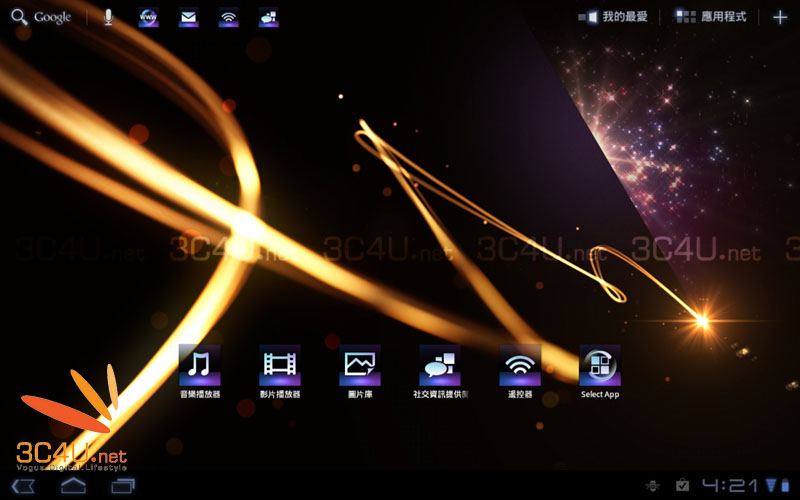Open 我的最愛 favorites

click(613, 17)
